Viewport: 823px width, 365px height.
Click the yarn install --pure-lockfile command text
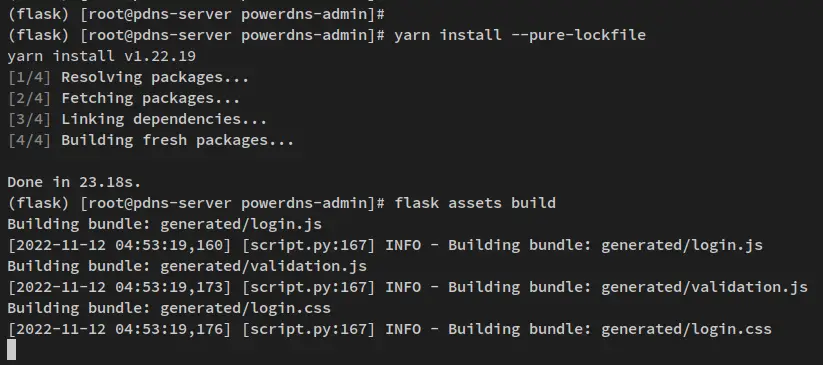point(520,35)
